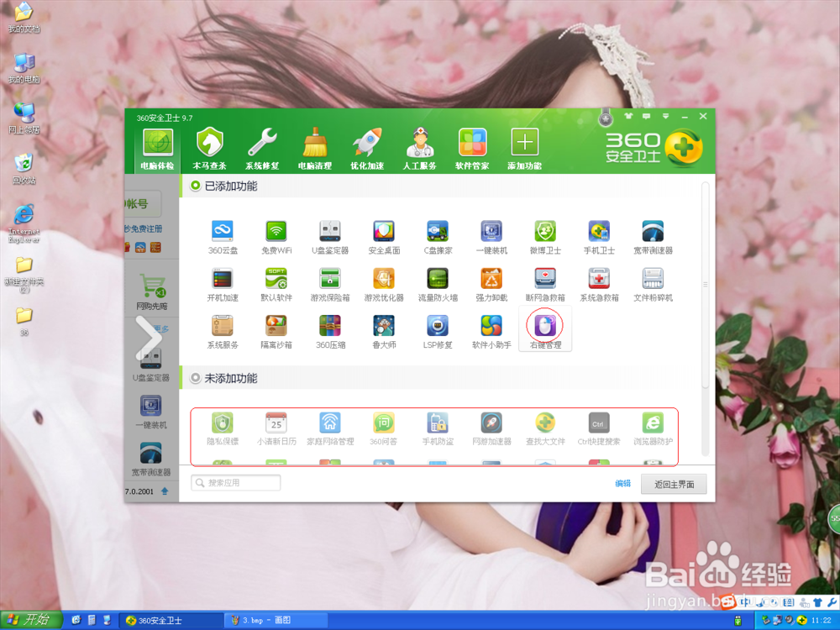Open the 文件粉碎机 tool

point(653,285)
